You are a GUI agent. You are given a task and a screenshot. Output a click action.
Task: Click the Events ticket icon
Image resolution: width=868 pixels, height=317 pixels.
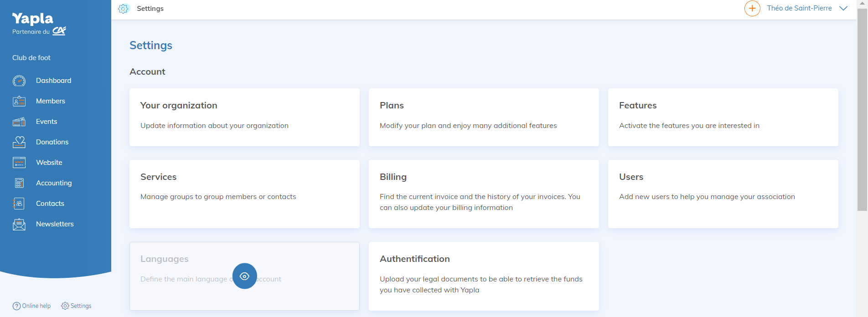click(19, 122)
